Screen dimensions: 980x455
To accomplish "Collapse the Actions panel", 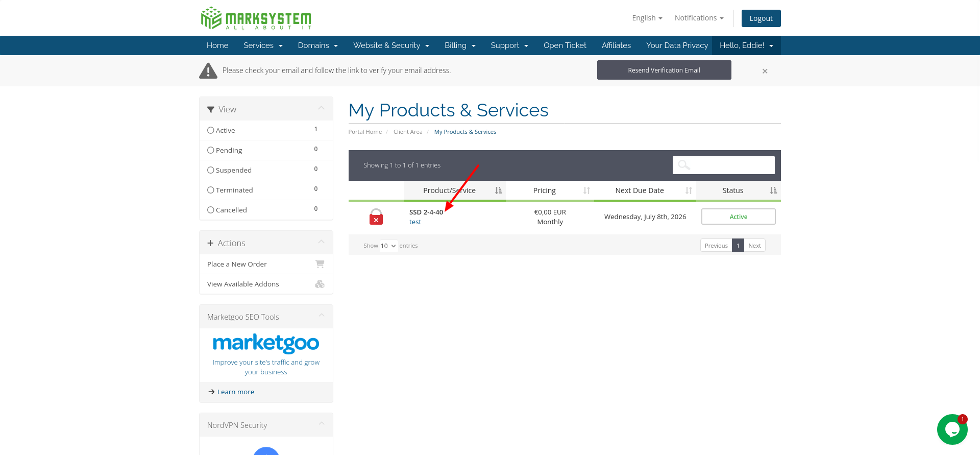I will (x=322, y=242).
